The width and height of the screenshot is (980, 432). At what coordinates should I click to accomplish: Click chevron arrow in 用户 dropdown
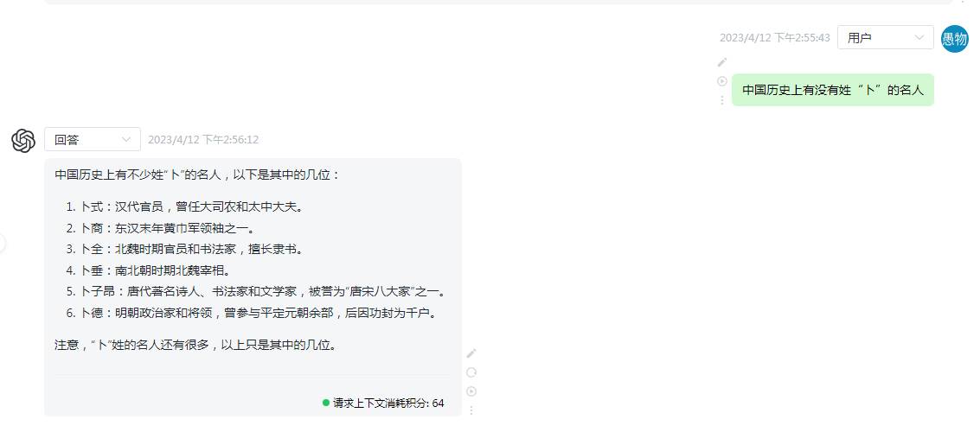click(x=919, y=37)
